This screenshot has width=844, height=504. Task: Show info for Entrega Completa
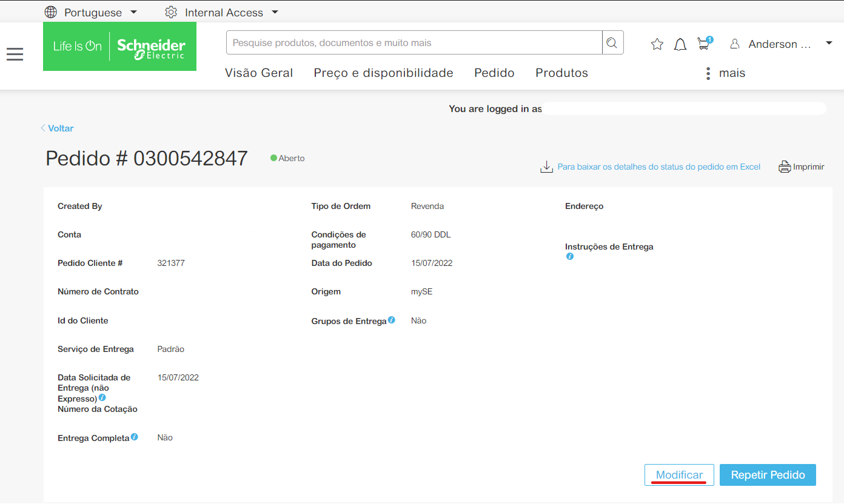click(x=134, y=437)
